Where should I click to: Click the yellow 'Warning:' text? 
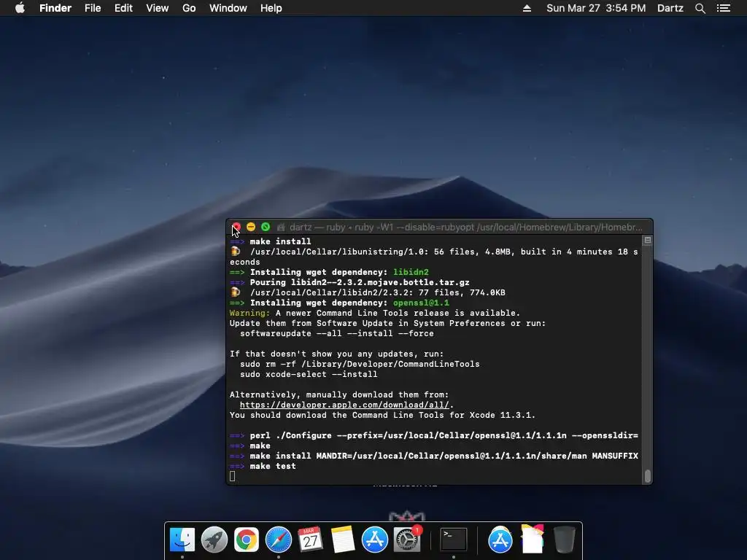click(249, 313)
